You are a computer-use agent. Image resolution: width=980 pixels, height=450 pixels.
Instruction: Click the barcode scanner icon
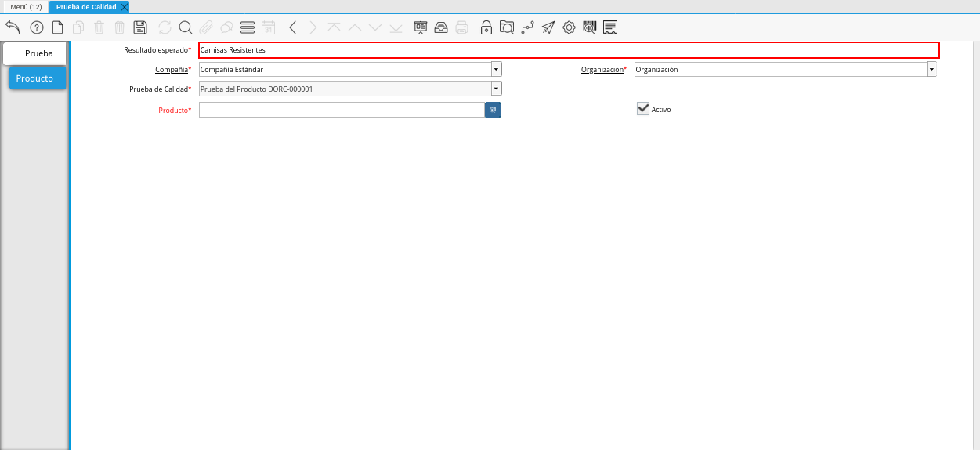589,27
